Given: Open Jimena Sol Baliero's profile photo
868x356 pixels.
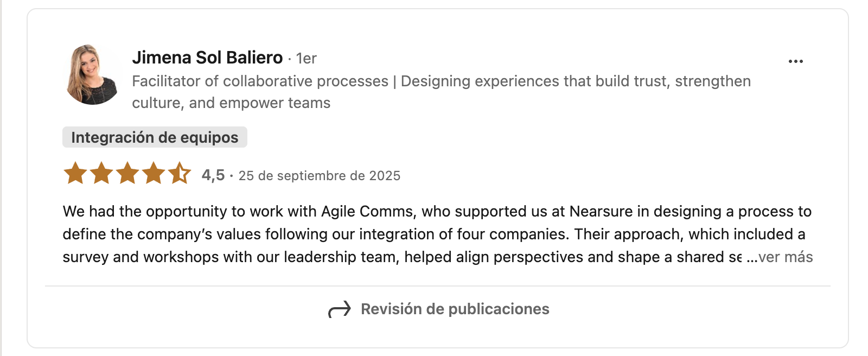Looking at the screenshot, I should 92,75.
